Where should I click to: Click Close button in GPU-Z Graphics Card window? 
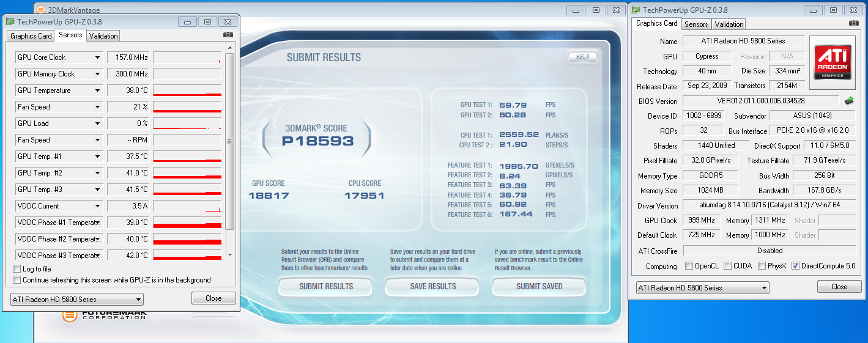[839, 287]
